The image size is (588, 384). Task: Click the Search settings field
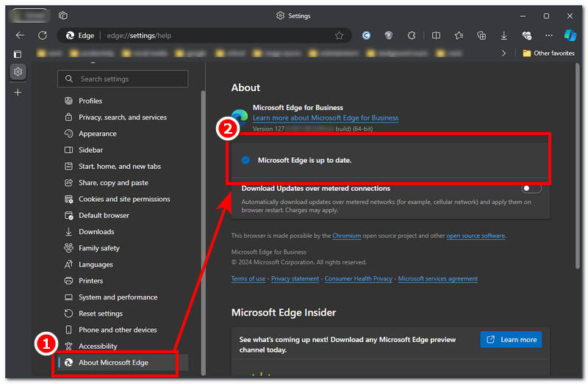(123, 79)
